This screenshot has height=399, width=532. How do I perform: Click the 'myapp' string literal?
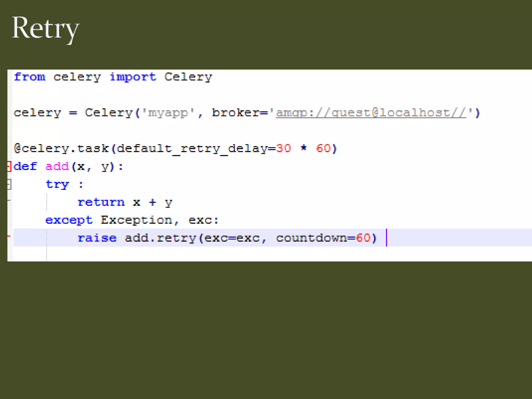point(168,113)
